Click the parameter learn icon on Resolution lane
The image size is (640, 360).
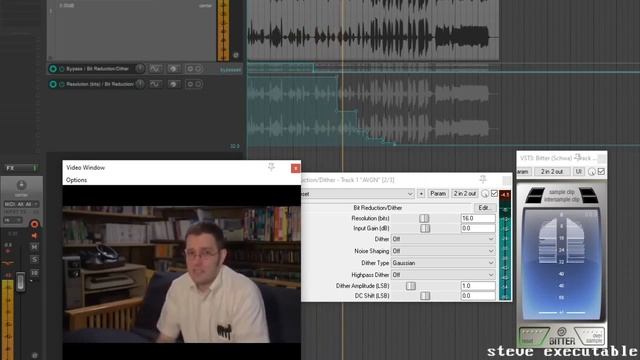(174, 84)
